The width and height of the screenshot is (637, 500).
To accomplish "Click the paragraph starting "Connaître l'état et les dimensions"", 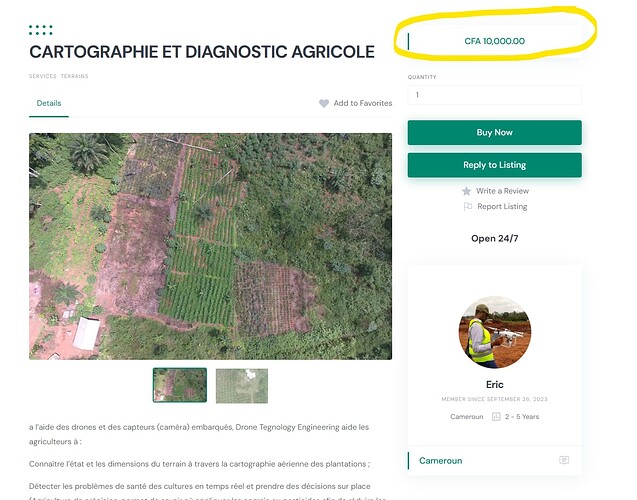I will click(x=199, y=464).
